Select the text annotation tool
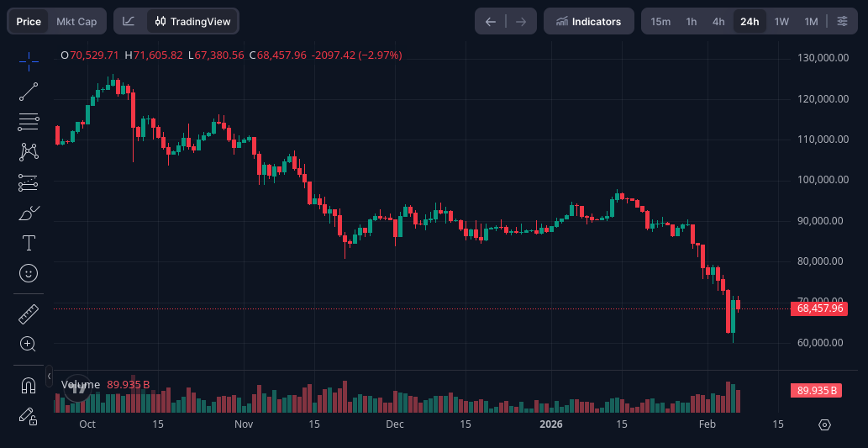The height and width of the screenshot is (448, 868). coord(29,243)
